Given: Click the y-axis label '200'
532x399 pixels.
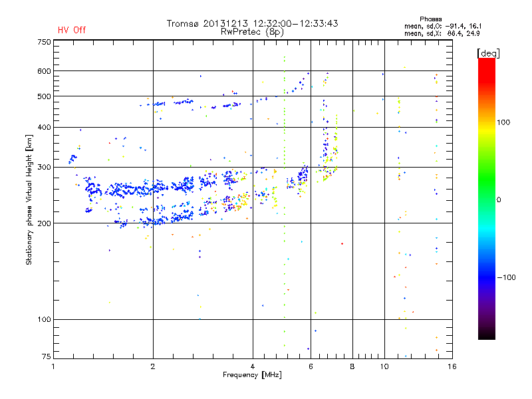Looking at the screenshot, I should coord(44,223).
